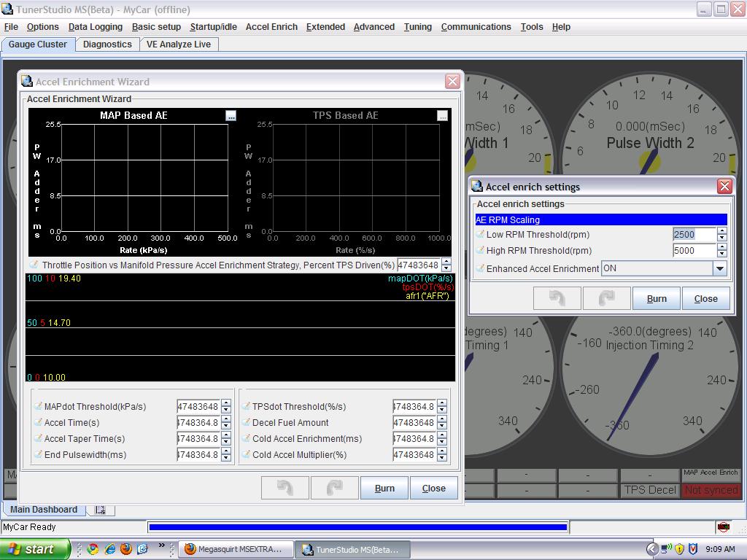Click the connection status icon in the status bar

point(723,527)
